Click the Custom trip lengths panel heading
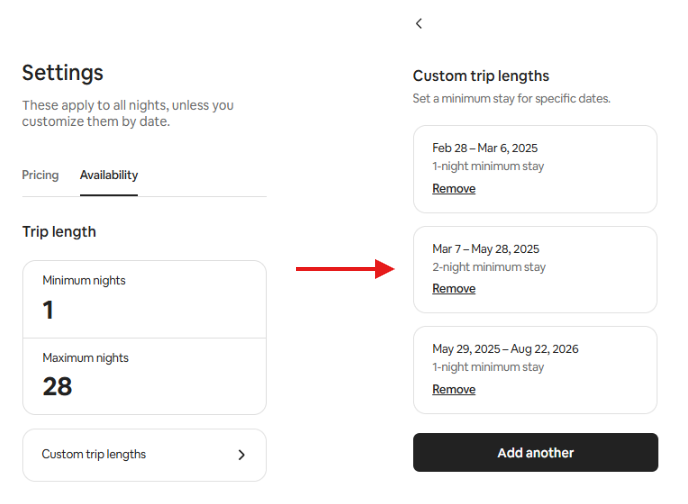 click(481, 76)
